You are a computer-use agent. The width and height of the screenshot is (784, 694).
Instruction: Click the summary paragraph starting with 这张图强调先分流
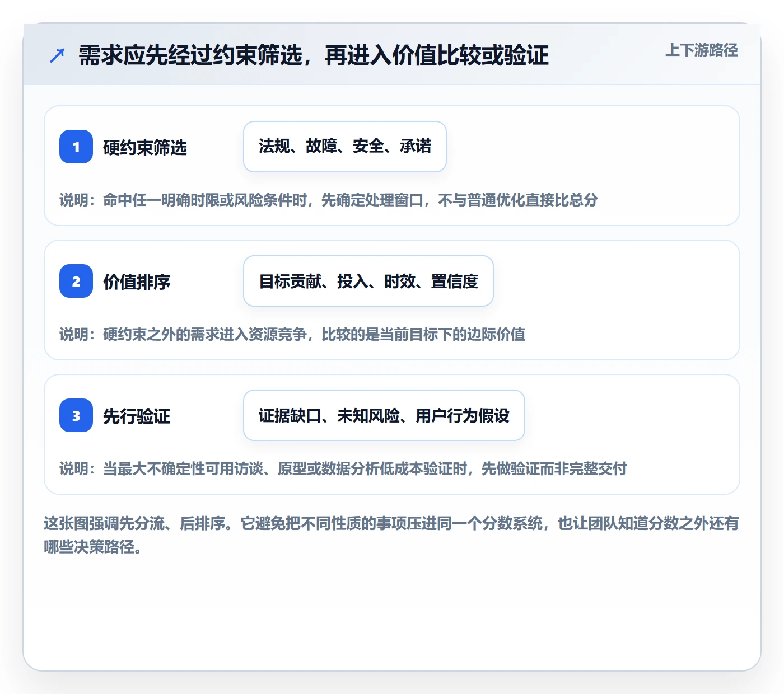(x=391, y=535)
